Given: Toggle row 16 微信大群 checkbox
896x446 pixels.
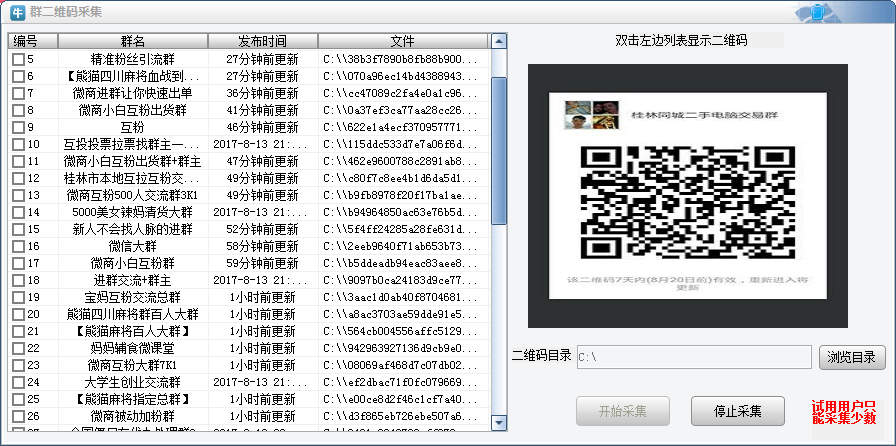Looking at the screenshot, I should pos(19,246).
